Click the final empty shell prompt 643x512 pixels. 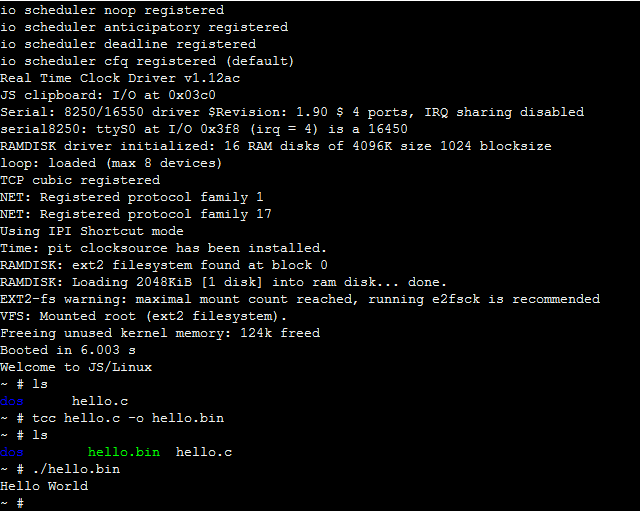click(12, 503)
